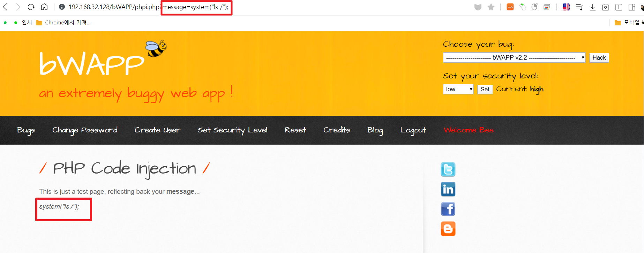Viewport: 644px width, 253px height.
Task: Take a screenshot with the camera icon
Action: 606,7
